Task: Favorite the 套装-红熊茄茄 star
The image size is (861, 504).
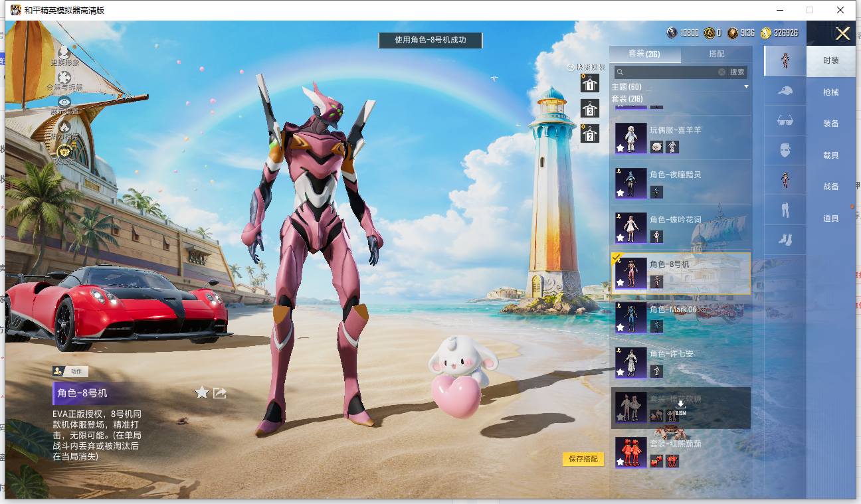Action: click(x=621, y=462)
